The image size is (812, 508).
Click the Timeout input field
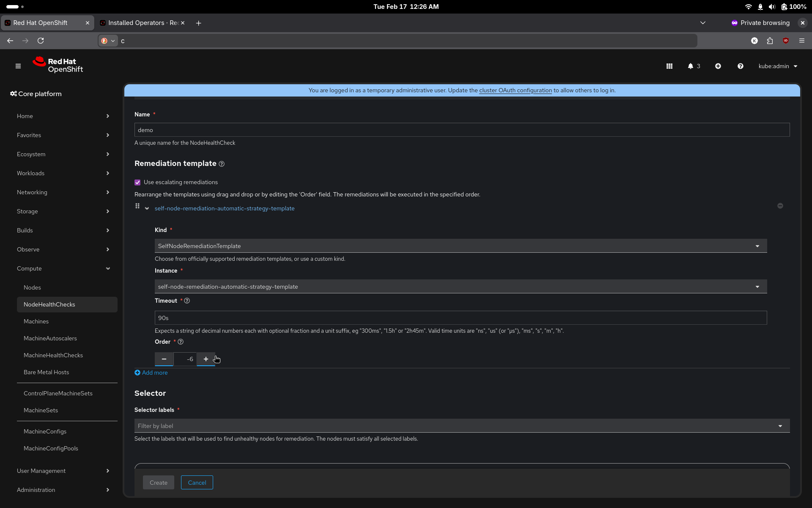461,318
